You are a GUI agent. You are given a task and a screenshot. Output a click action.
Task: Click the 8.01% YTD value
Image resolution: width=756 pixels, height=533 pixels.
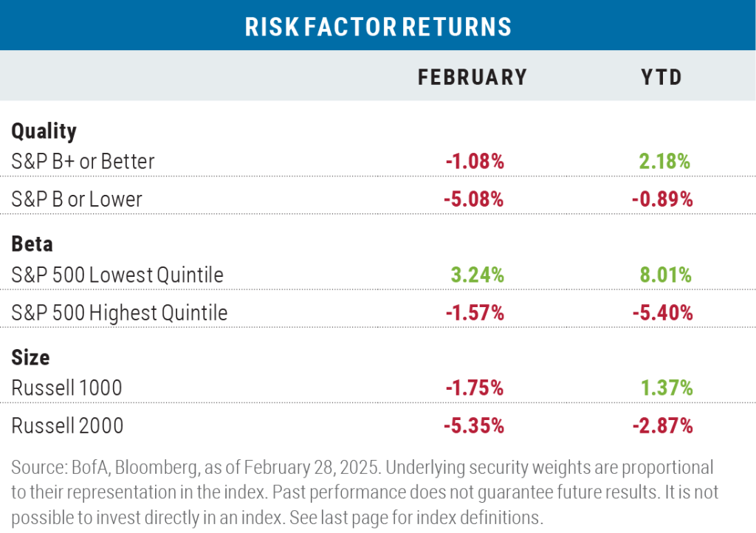[x=665, y=275]
